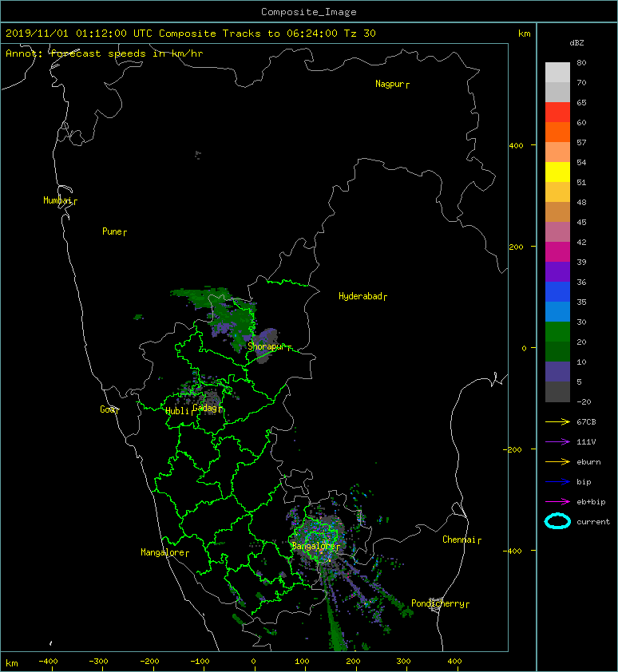Select the blue bip arrow legend icon

point(557,482)
